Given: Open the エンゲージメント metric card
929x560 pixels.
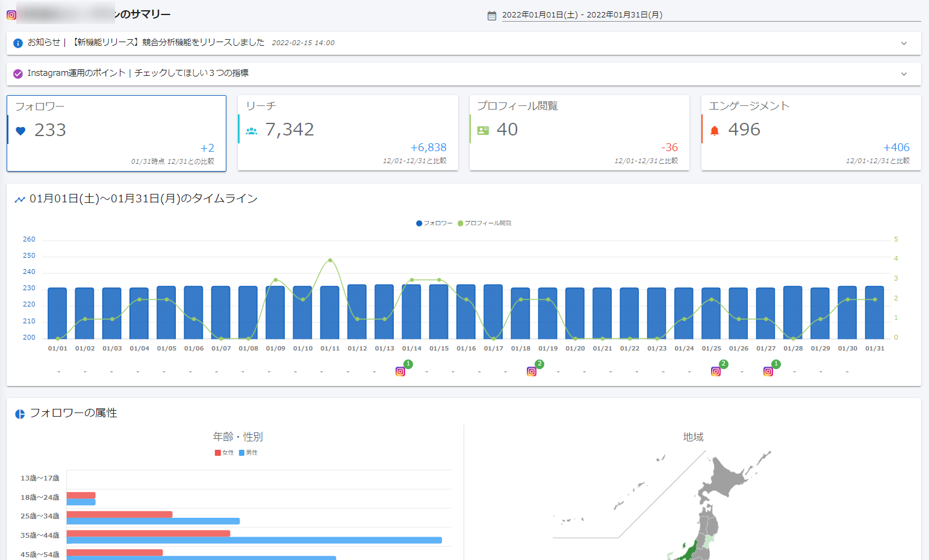Looking at the screenshot, I should 811,133.
